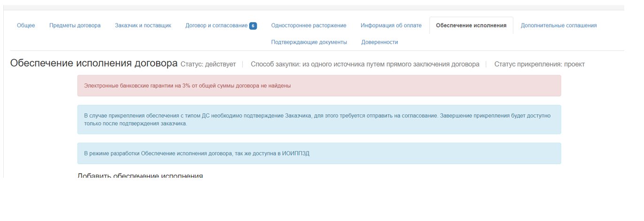Open the Подтверждающие документы tab
The height and width of the screenshot is (221, 644).
click(309, 42)
